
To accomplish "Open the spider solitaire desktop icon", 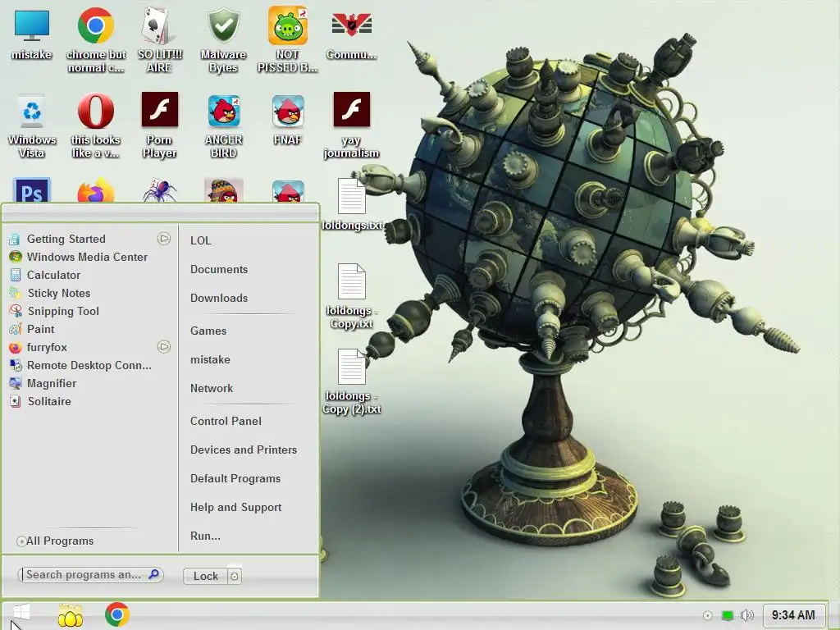I will 159,191.
